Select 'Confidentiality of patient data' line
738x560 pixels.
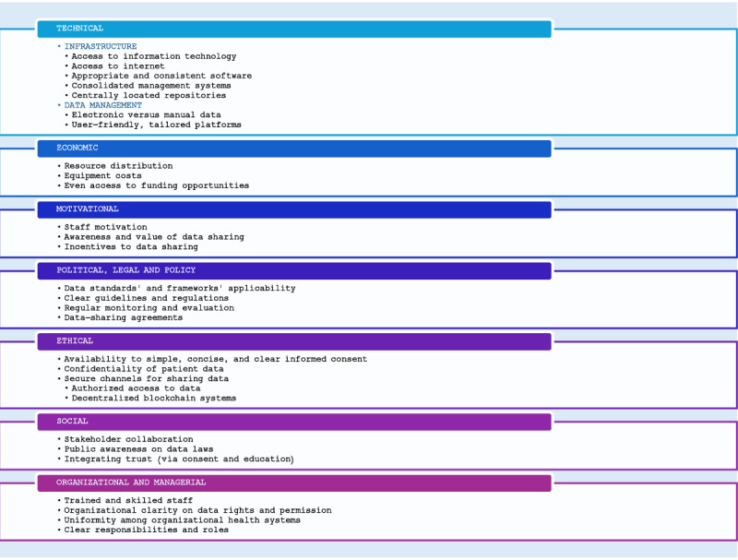click(x=144, y=369)
